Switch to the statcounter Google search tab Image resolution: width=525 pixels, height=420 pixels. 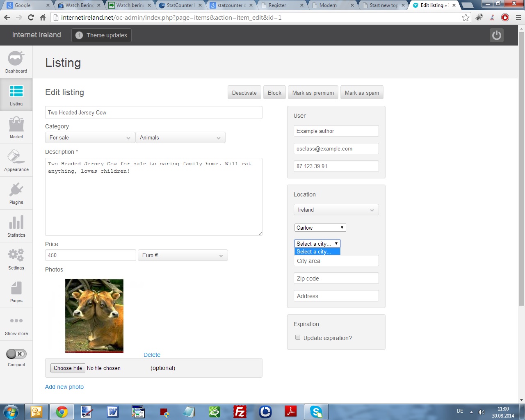[x=231, y=5]
